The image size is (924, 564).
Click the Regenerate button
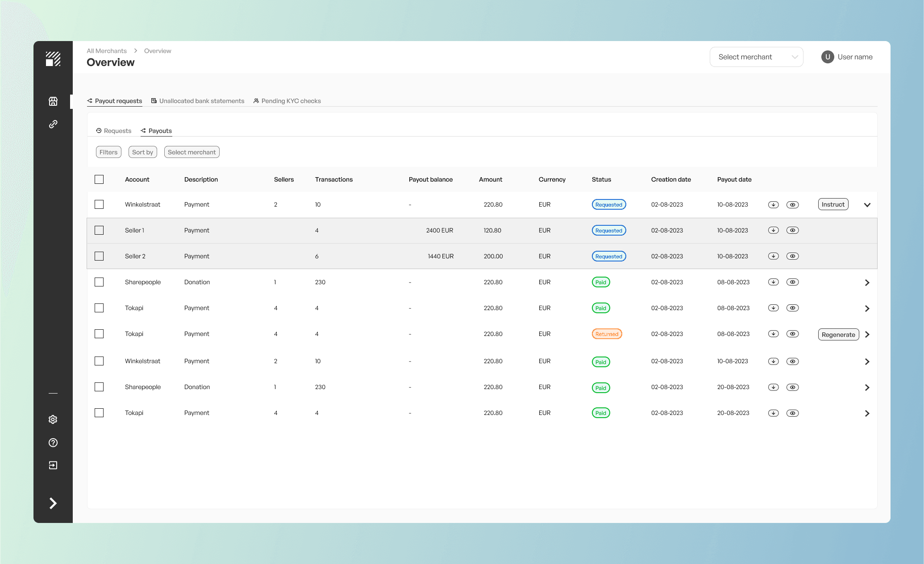[838, 335]
